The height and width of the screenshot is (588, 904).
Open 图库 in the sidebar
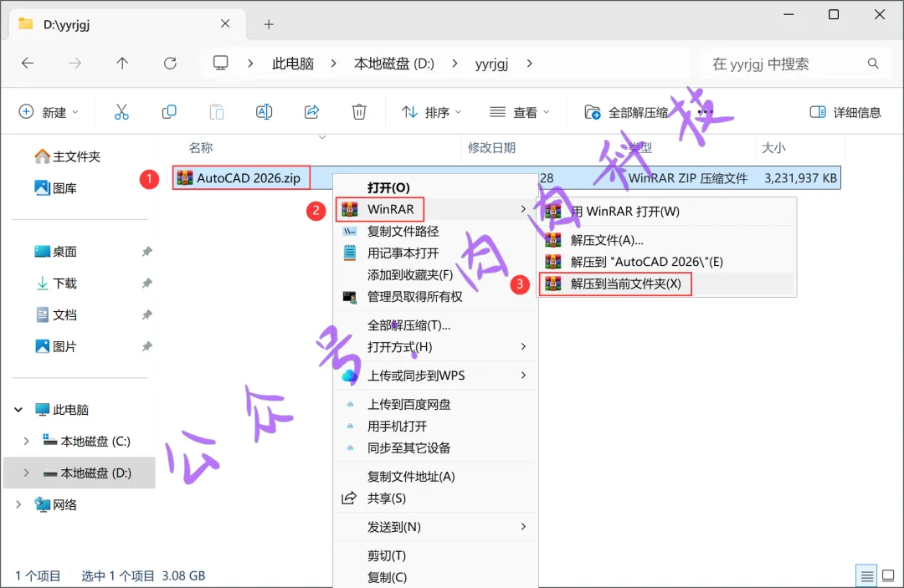56,187
